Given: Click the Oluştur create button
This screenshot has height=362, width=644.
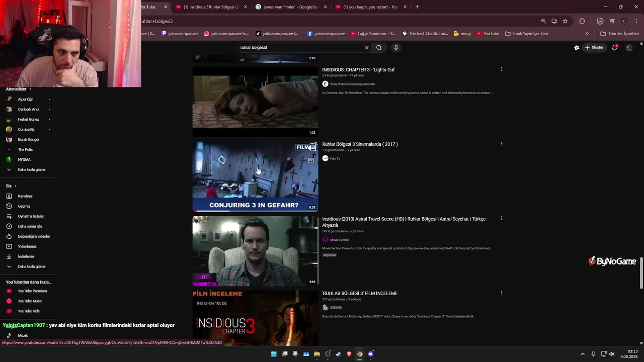Looking at the screenshot, I should [x=594, y=48].
